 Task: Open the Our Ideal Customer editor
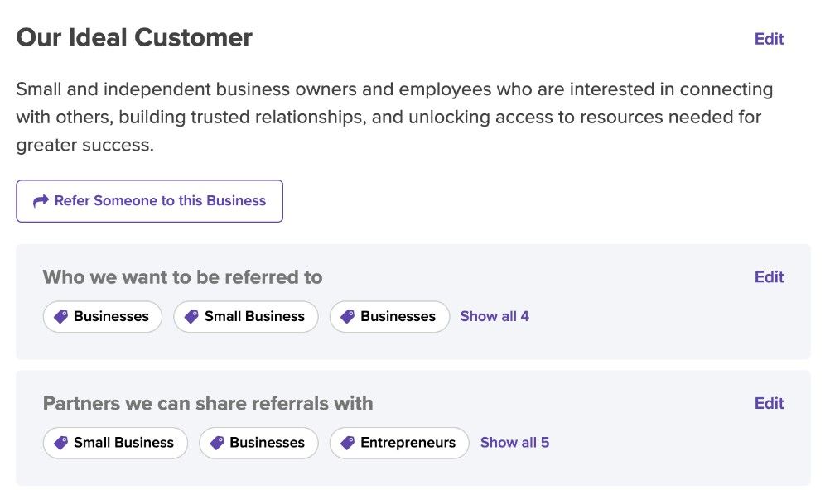[769, 39]
